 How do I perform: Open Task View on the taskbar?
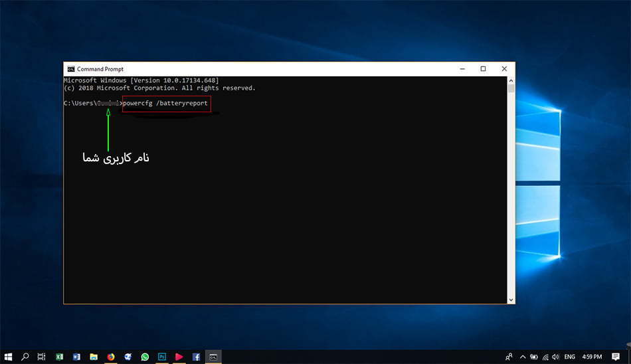click(x=41, y=357)
